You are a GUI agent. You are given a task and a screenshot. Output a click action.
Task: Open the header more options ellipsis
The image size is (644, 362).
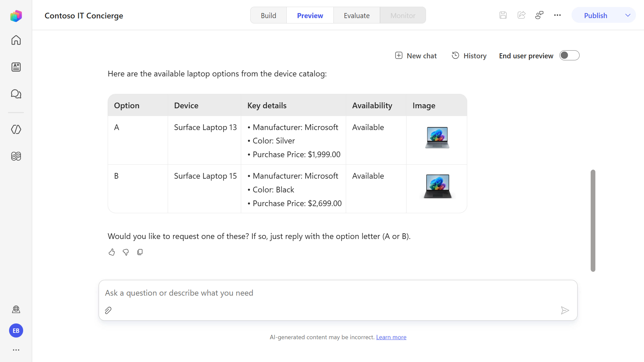click(557, 15)
